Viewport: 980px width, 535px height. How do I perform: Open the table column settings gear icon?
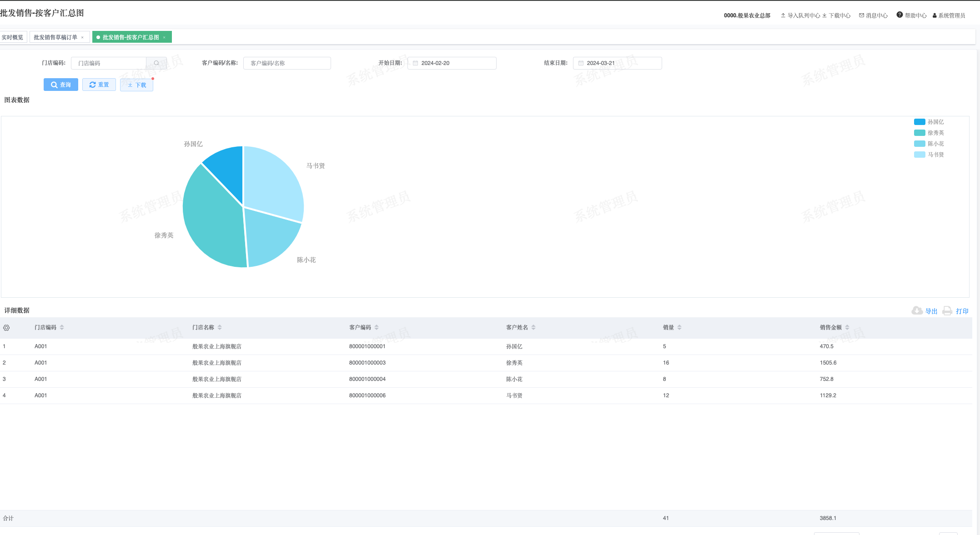[6, 328]
